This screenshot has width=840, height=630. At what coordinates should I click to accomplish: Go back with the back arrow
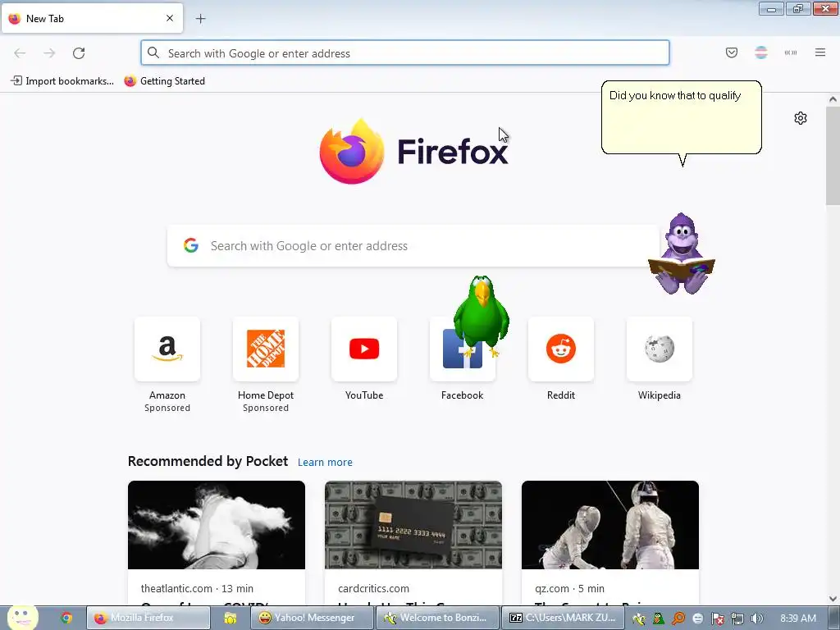[20, 53]
